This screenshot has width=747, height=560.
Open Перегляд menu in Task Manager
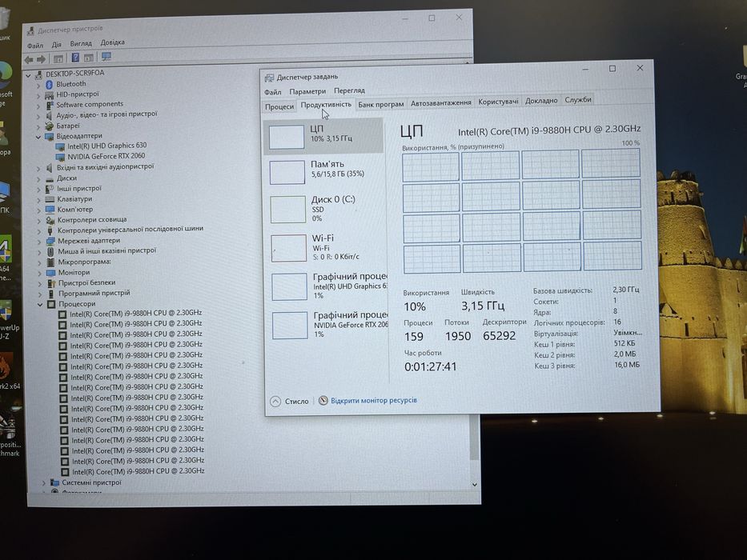pyautogui.click(x=349, y=90)
